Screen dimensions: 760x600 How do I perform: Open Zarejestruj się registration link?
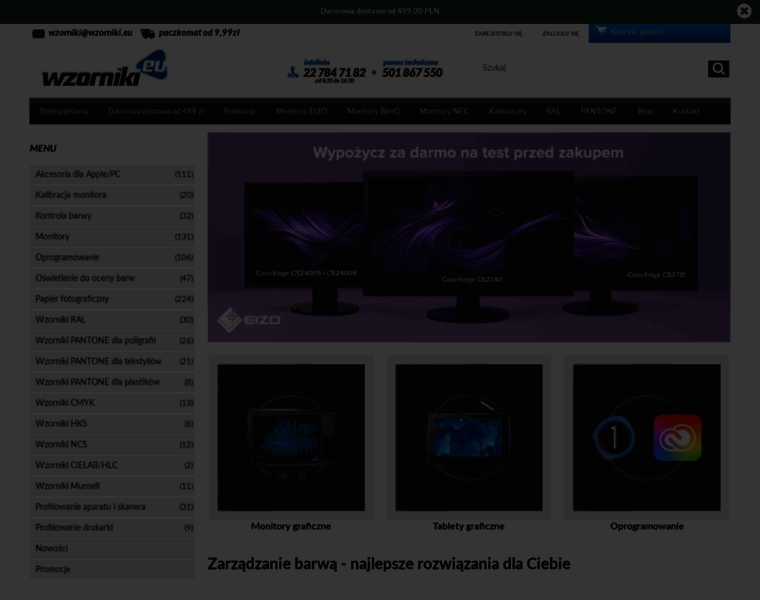(x=498, y=33)
